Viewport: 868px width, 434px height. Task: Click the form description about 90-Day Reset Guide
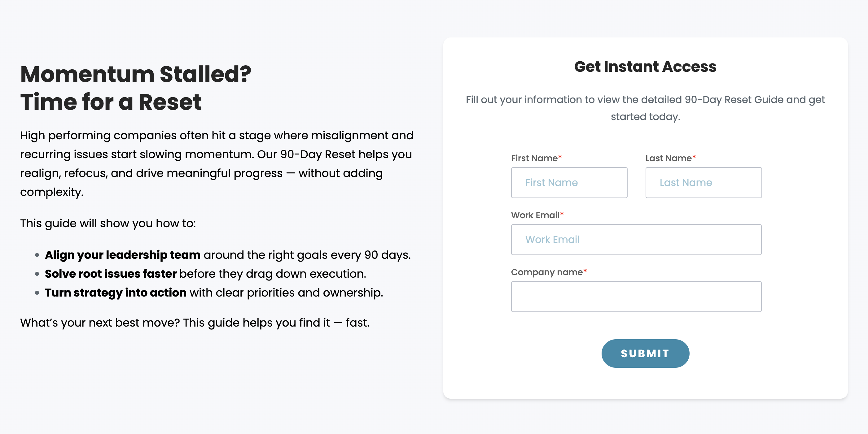click(x=645, y=108)
